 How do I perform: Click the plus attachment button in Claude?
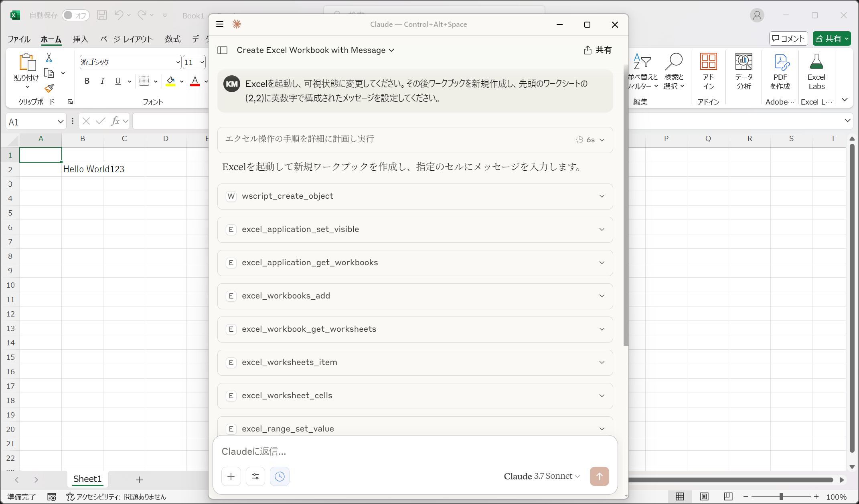[231, 476]
